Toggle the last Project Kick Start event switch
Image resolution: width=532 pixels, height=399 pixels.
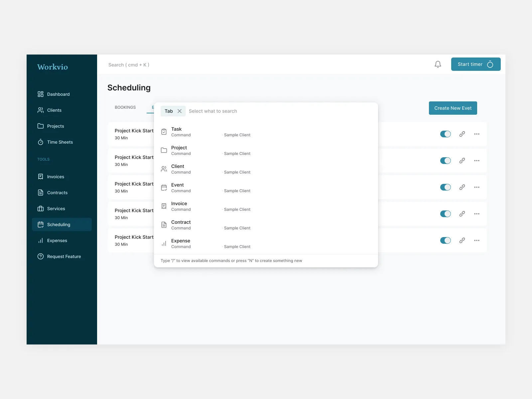[446, 240]
